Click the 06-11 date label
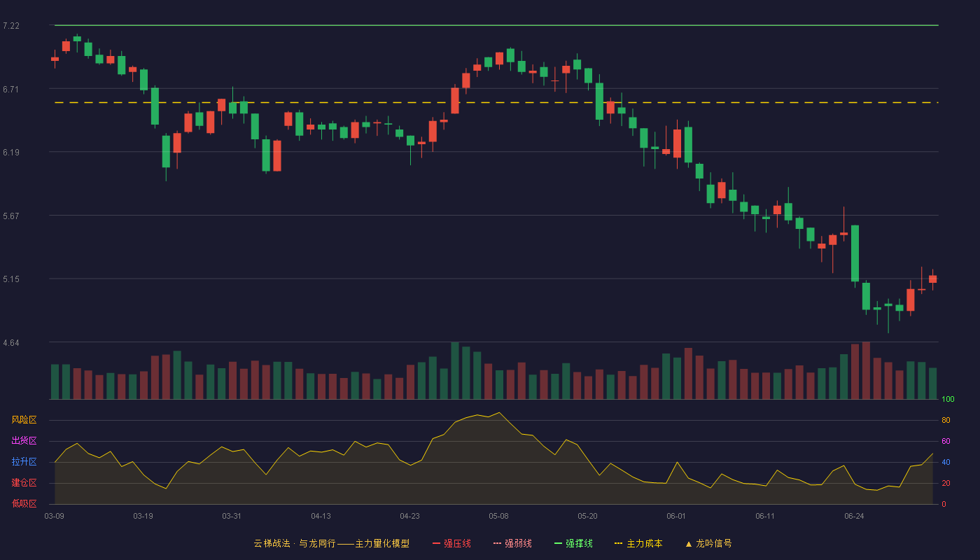The width and height of the screenshot is (980, 560). pos(765,516)
